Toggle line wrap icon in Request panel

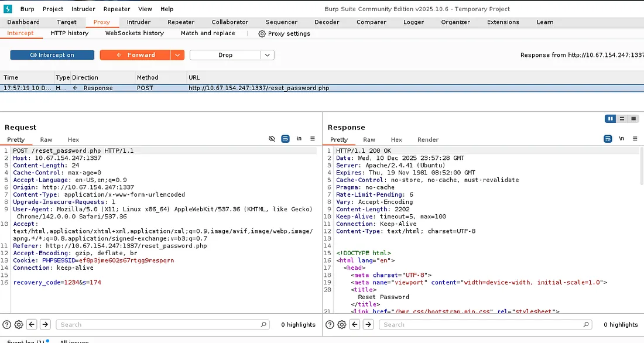tap(285, 139)
